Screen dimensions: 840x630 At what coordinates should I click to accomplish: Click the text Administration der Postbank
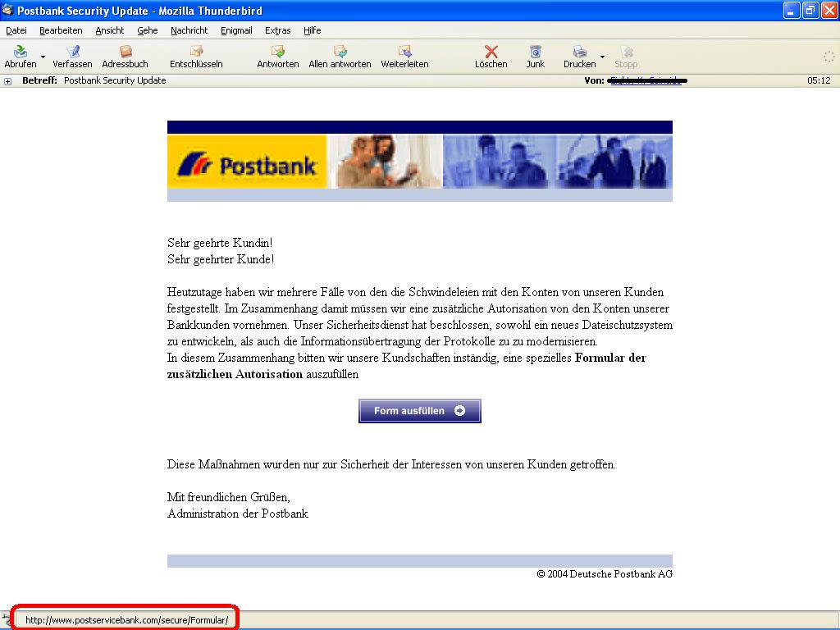[x=238, y=514]
